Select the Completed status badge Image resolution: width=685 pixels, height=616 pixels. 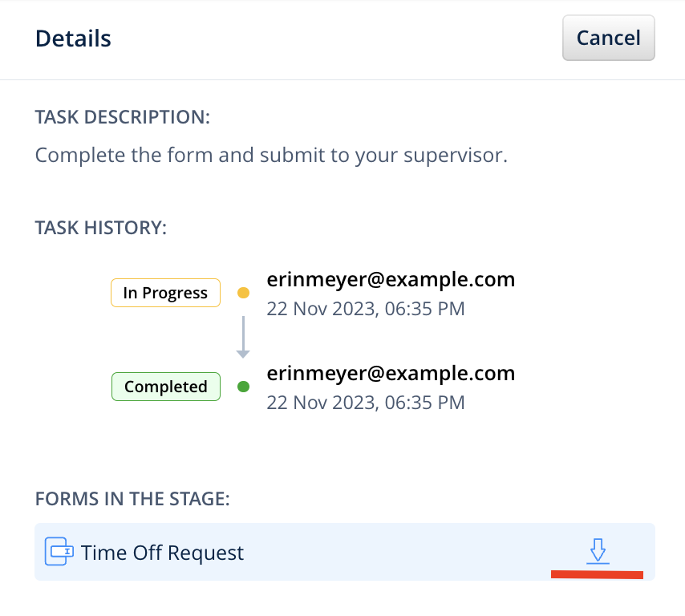click(165, 387)
